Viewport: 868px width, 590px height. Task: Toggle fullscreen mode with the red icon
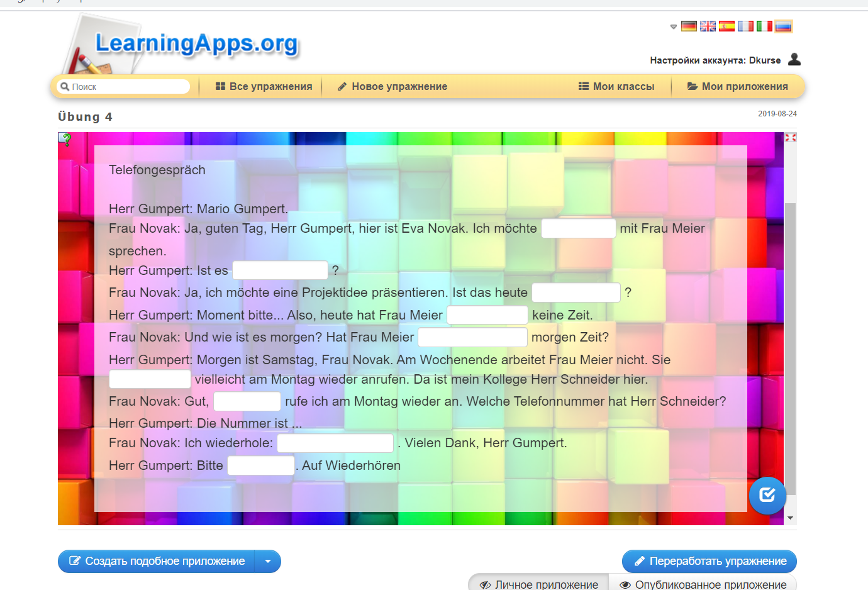point(791,137)
